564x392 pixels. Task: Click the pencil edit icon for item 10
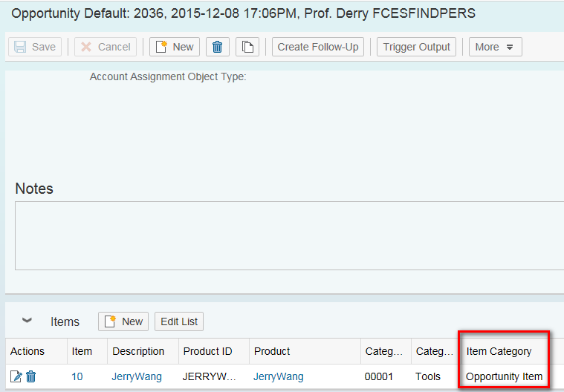pyautogui.click(x=16, y=376)
